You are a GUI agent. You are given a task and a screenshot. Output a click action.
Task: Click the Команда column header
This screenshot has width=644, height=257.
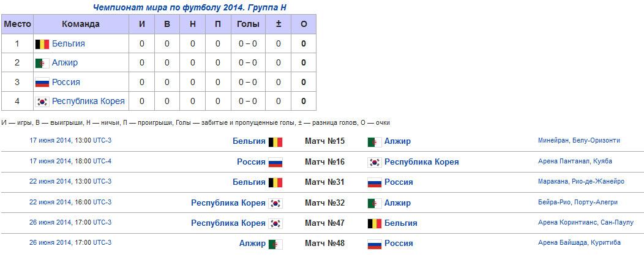[80, 24]
